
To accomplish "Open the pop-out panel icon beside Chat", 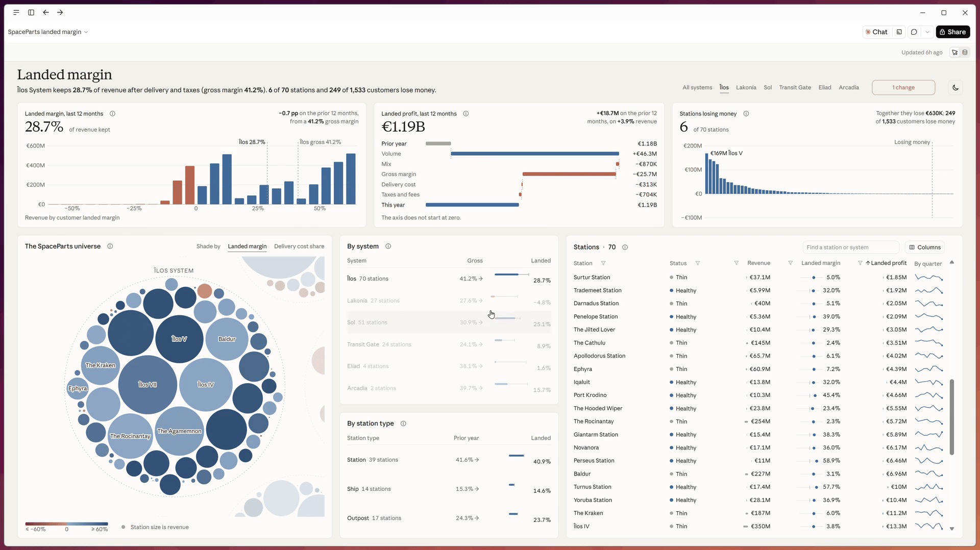I will 899,32.
